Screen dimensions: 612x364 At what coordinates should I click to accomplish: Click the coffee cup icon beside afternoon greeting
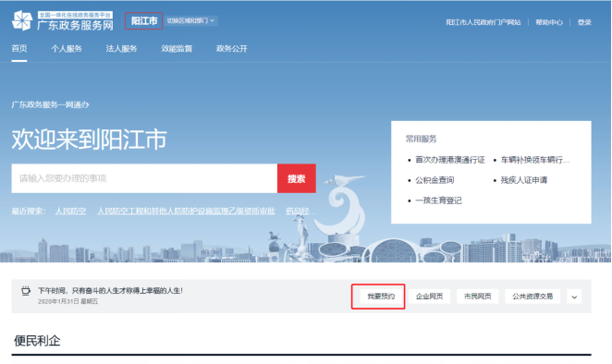tap(25, 291)
